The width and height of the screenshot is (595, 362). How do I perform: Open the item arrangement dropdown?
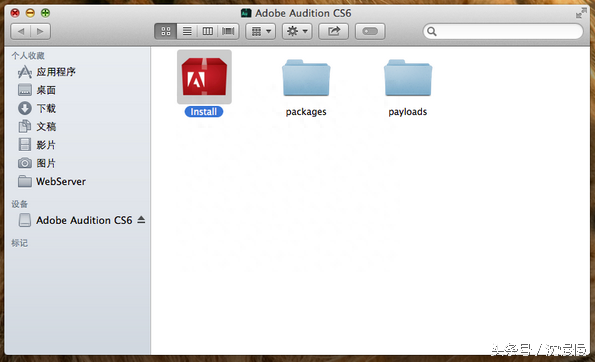(261, 31)
